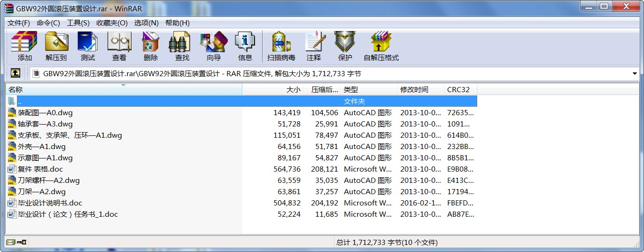
Task: Click the size value 143,419
Action: [287, 113]
